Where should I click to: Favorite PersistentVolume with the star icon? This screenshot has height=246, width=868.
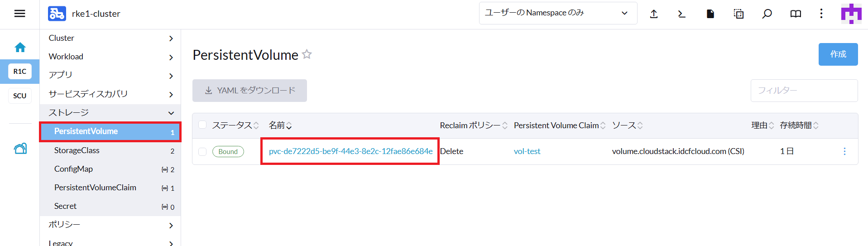307,54
